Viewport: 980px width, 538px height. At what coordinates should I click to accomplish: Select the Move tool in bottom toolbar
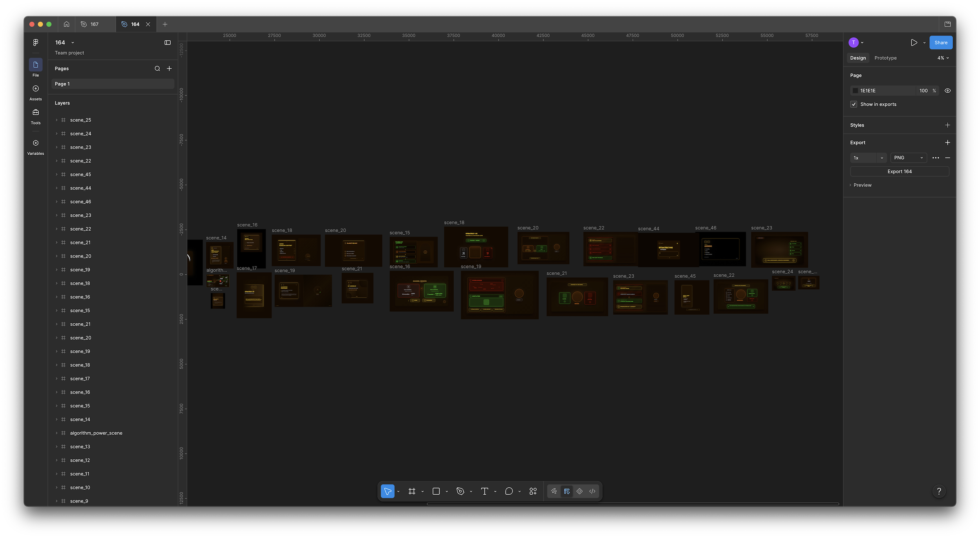point(388,491)
